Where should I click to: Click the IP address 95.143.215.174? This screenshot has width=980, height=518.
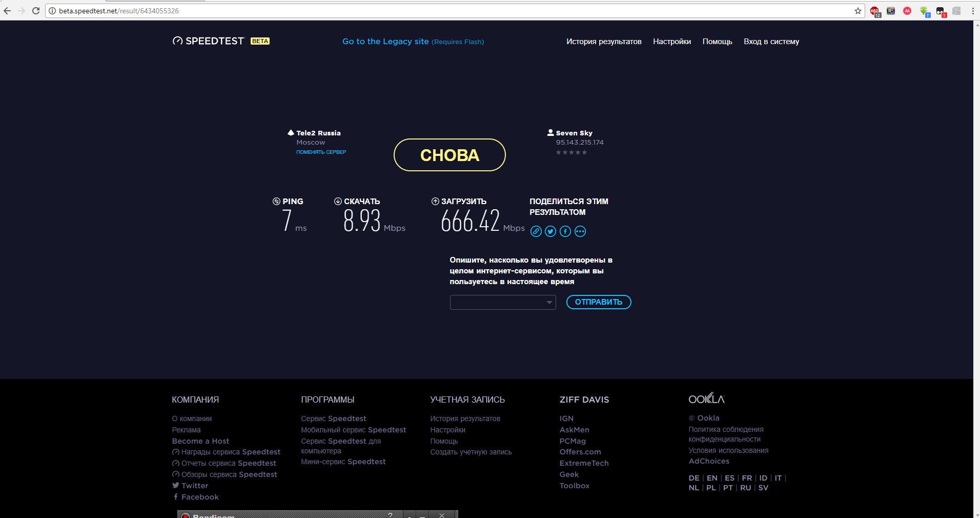pyautogui.click(x=580, y=143)
